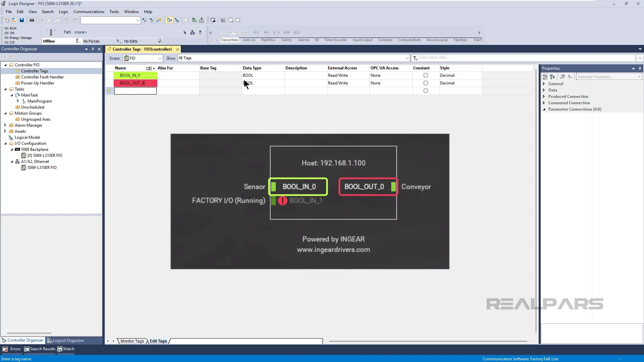Screen dimensions: 644x362
Task: Insert a Rung from instruction toolbar
Action: coord(223,33)
